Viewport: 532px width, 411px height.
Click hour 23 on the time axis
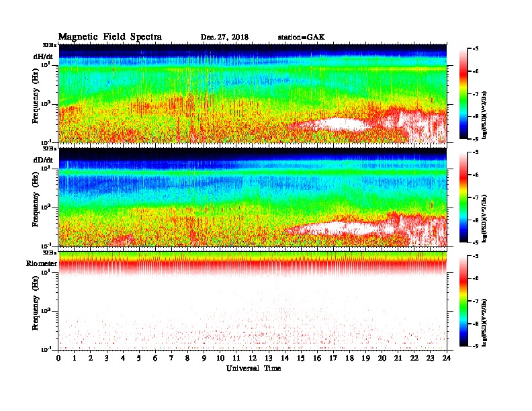[431, 359]
